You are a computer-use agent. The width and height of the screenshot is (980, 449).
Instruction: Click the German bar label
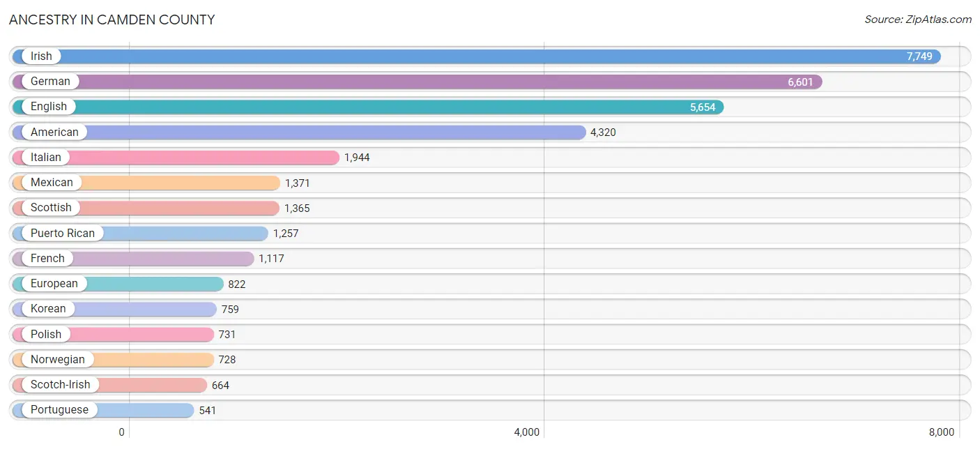click(x=50, y=82)
